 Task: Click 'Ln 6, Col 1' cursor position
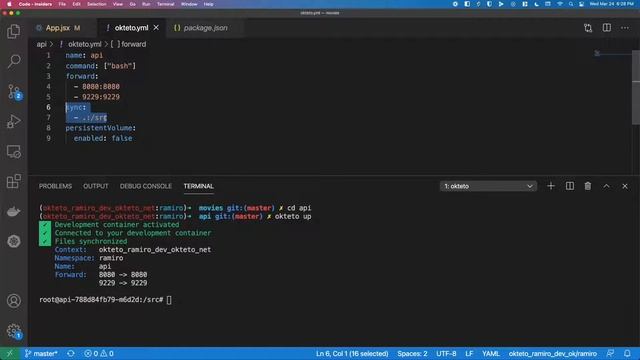[x=352, y=353]
